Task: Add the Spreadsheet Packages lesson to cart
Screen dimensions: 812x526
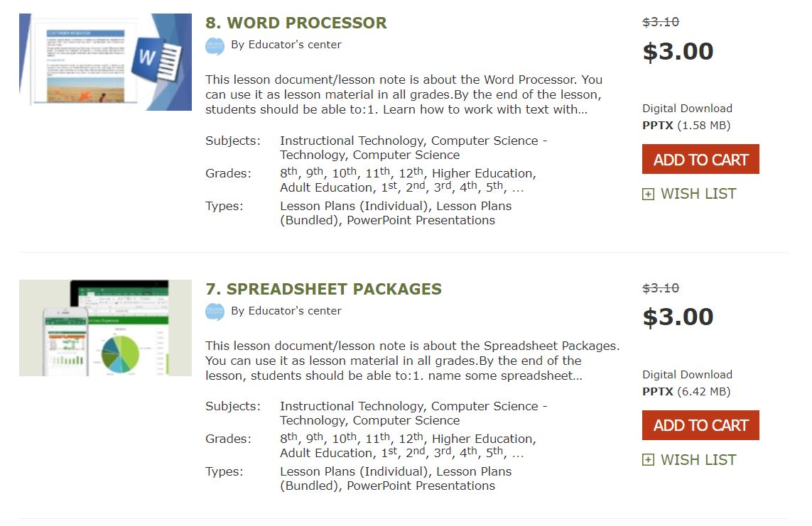Action: (700, 424)
